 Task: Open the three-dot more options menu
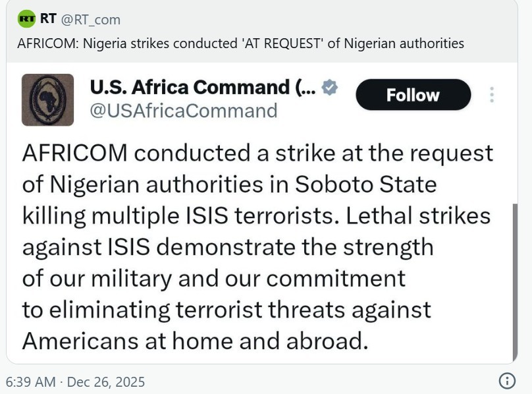click(x=492, y=95)
